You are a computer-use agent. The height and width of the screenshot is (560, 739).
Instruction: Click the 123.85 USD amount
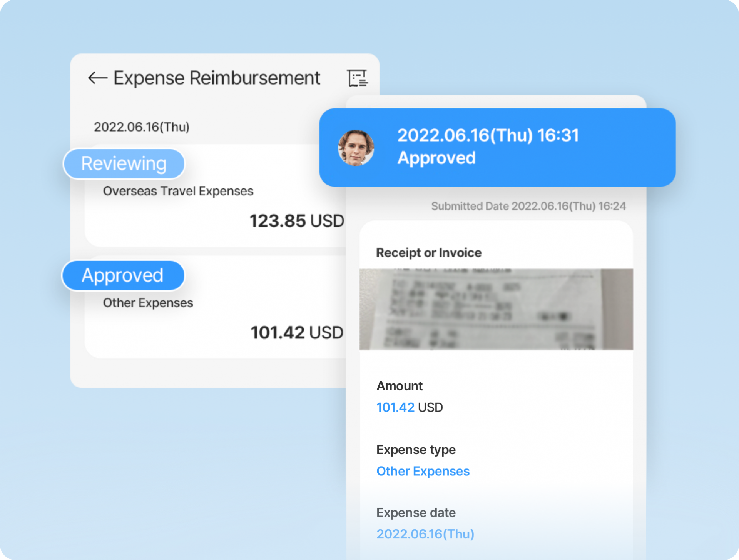296,221
